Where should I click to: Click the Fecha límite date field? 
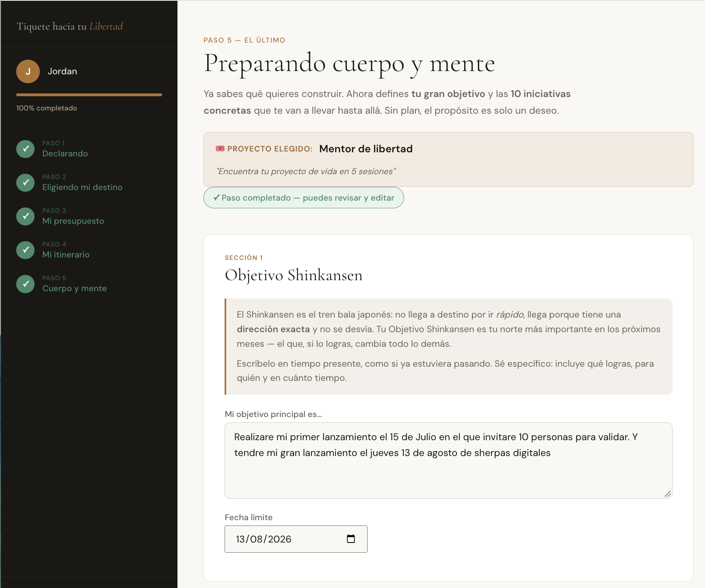pyautogui.click(x=296, y=539)
